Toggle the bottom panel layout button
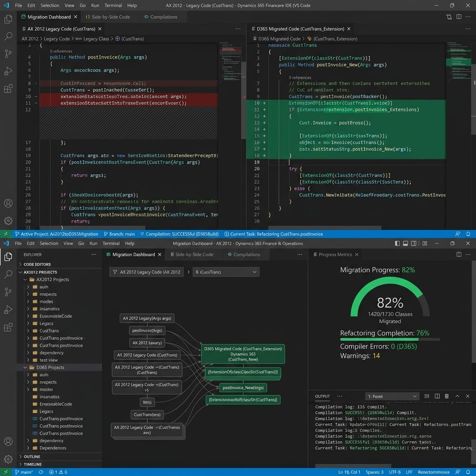 [x=405, y=244]
